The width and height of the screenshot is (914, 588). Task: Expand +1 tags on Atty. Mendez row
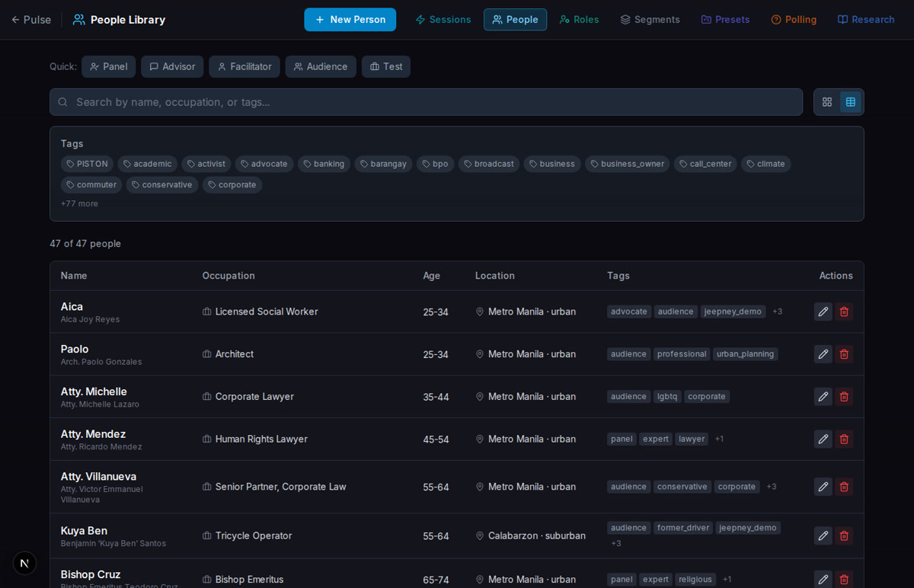point(719,439)
